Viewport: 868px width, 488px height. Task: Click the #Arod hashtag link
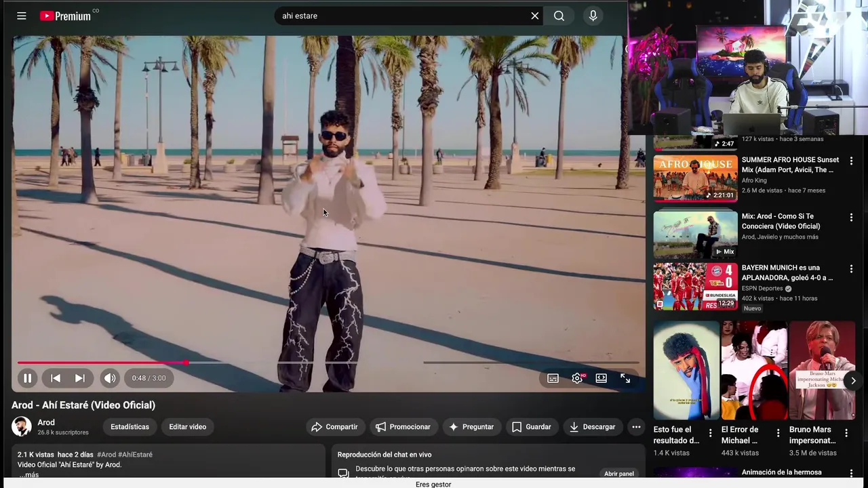click(106, 455)
